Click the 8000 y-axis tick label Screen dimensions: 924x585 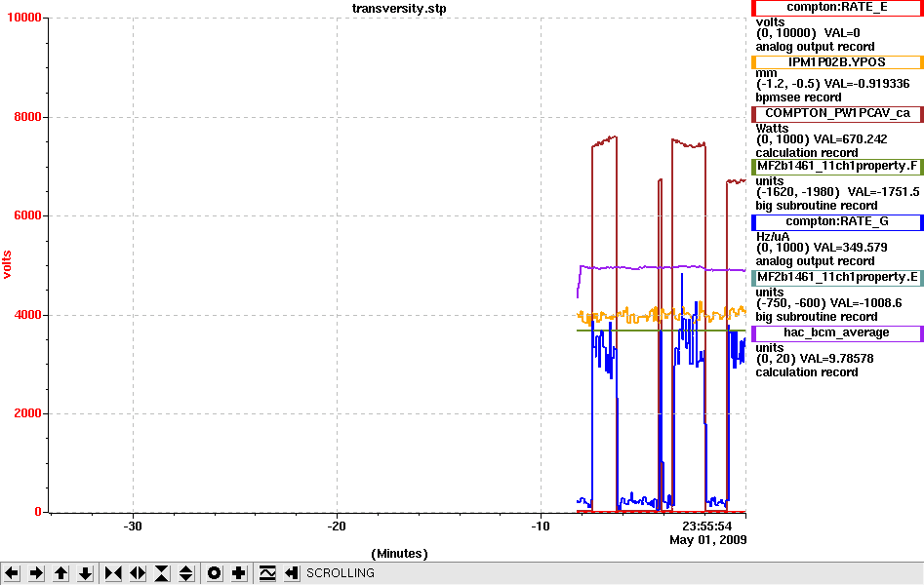click(27, 117)
